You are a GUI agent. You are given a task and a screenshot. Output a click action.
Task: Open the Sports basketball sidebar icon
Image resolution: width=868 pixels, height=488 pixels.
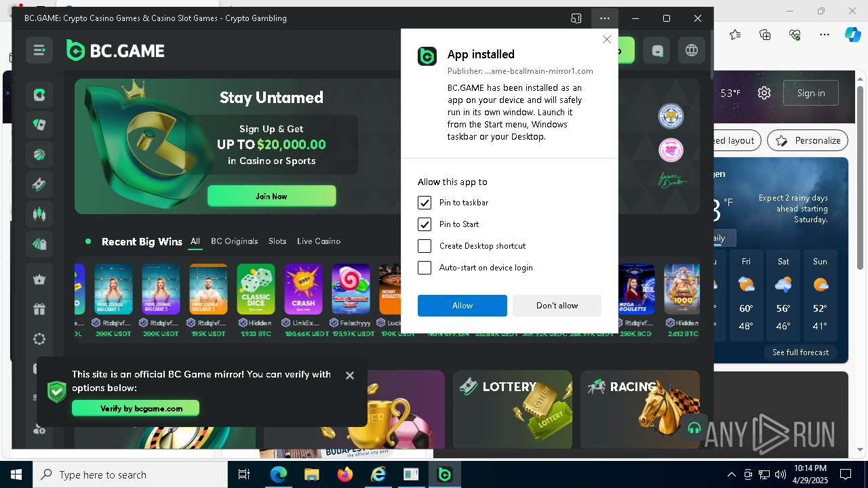(x=39, y=155)
